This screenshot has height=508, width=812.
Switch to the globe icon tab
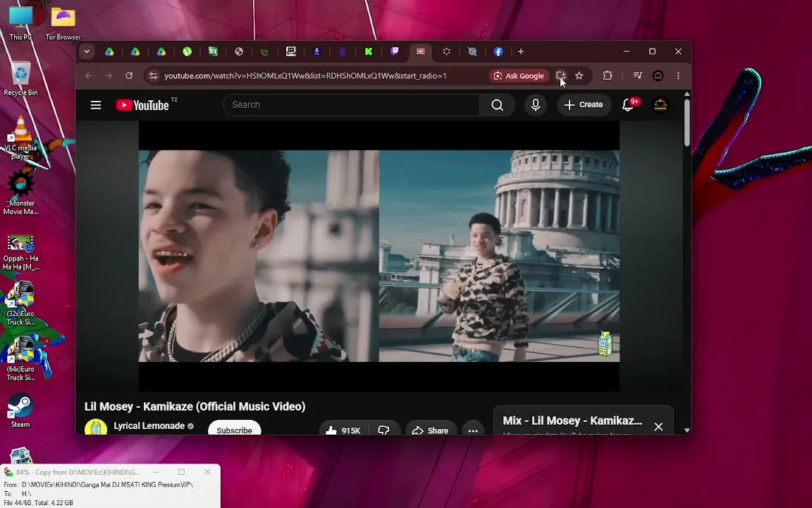coord(239,52)
